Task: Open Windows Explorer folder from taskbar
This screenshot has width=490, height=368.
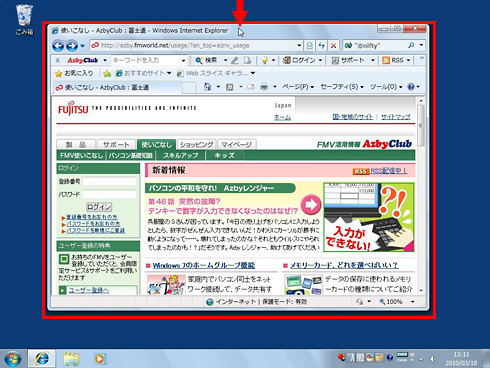Action: (71, 359)
